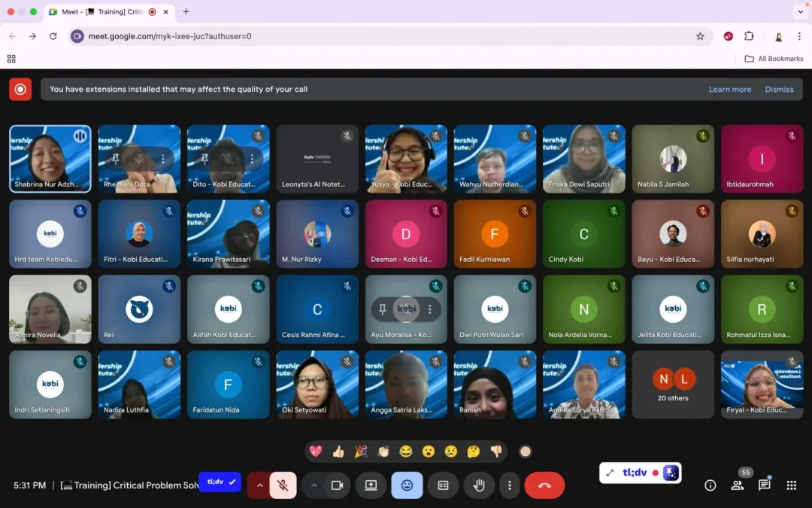Dismiss the extensions warning banner
The height and width of the screenshot is (508, 812).
(x=779, y=89)
